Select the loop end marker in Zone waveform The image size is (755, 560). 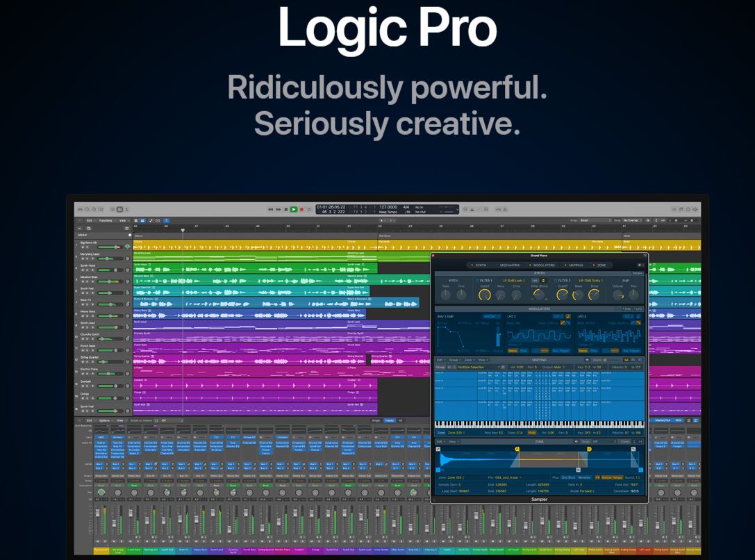click(x=590, y=449)
